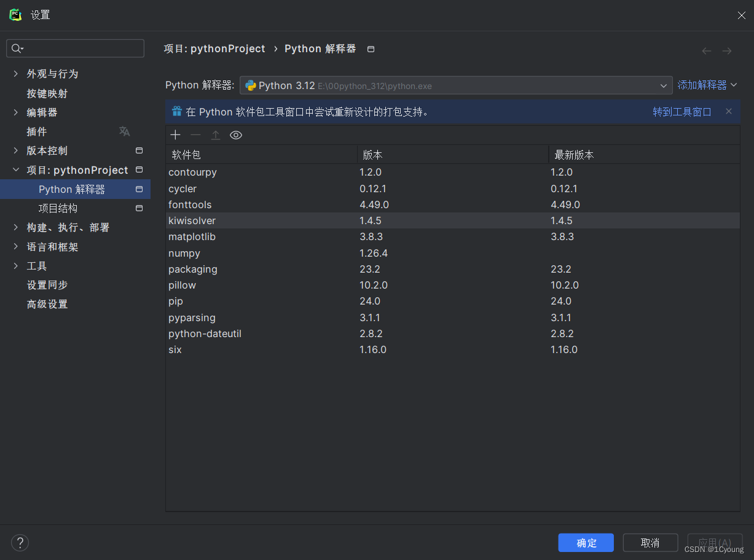
Task: Click in the settings search field
Action: [x=75, y=49]
